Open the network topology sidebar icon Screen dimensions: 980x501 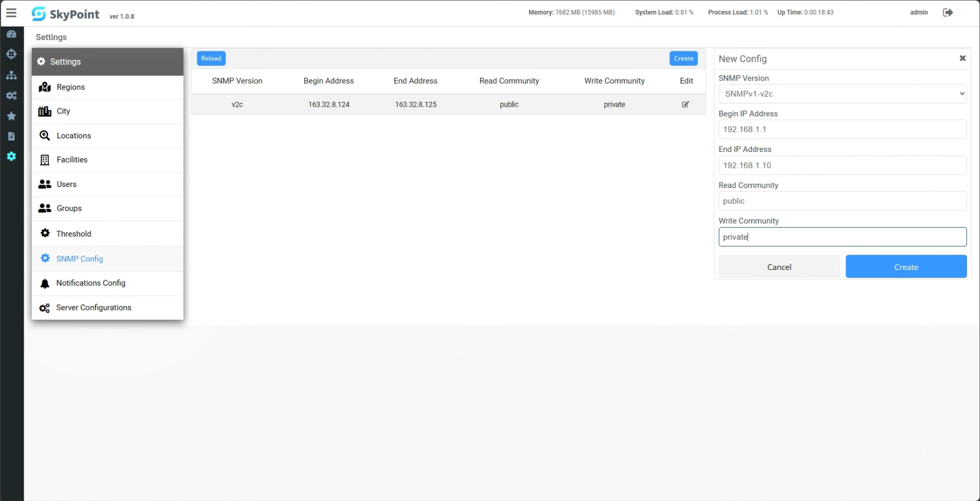click(11, 75)
